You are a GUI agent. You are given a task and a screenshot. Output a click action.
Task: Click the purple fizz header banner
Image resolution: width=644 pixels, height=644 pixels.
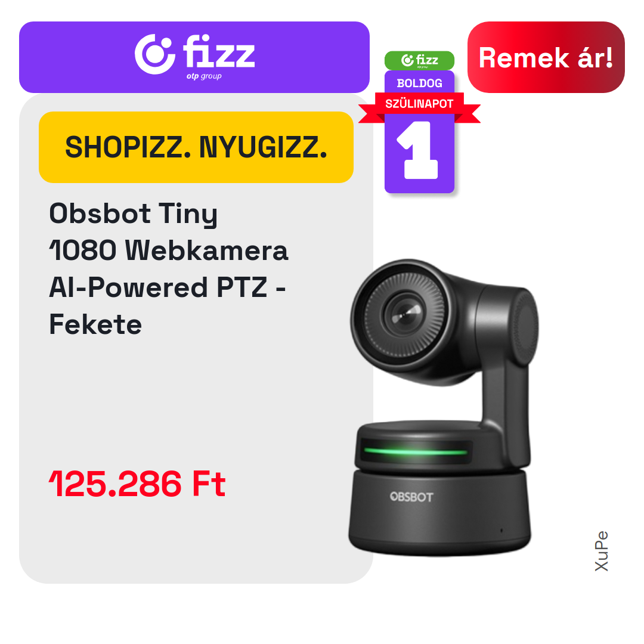194,57
